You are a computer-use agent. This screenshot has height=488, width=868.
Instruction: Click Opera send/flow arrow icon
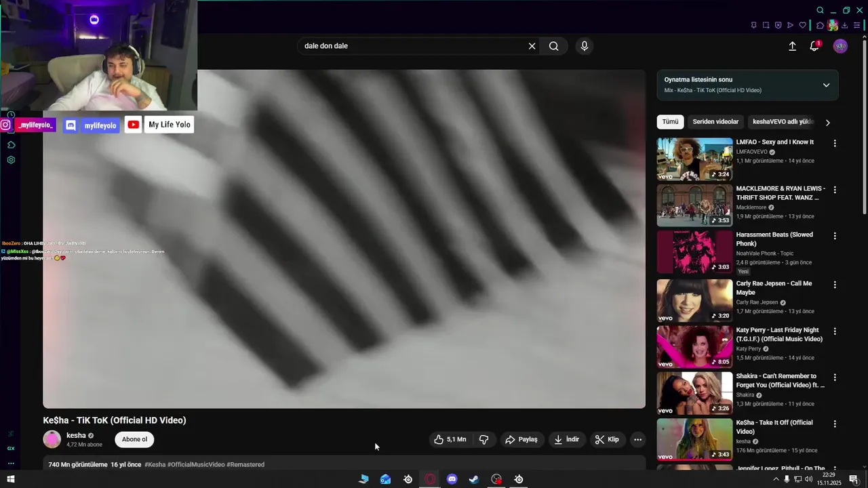tap(790, 25)
